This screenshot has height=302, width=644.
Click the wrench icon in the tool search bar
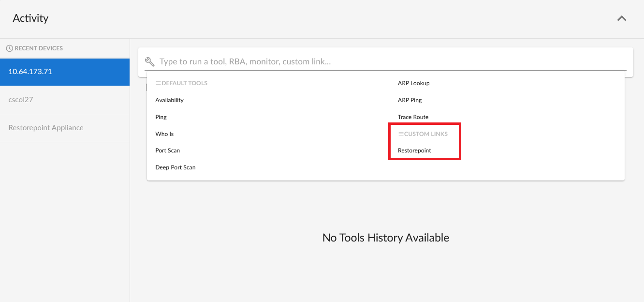(150, 62)
